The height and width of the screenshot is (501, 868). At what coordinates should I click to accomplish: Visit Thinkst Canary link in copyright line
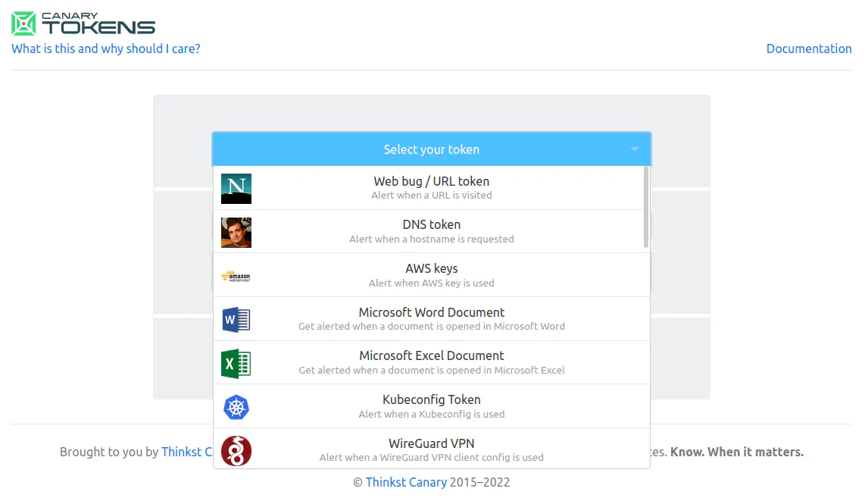[x=406, y=482]
